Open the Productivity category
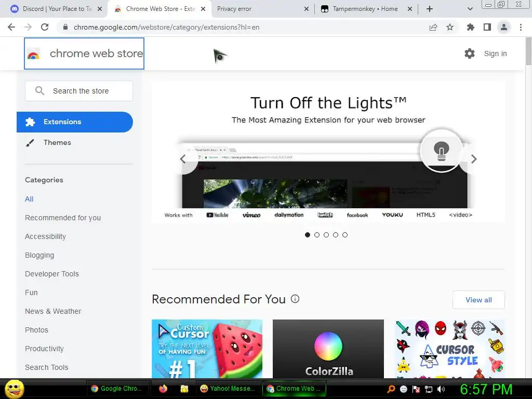This screenshot has width=532, height=399. pyautogui.click(x=45, y=349)
